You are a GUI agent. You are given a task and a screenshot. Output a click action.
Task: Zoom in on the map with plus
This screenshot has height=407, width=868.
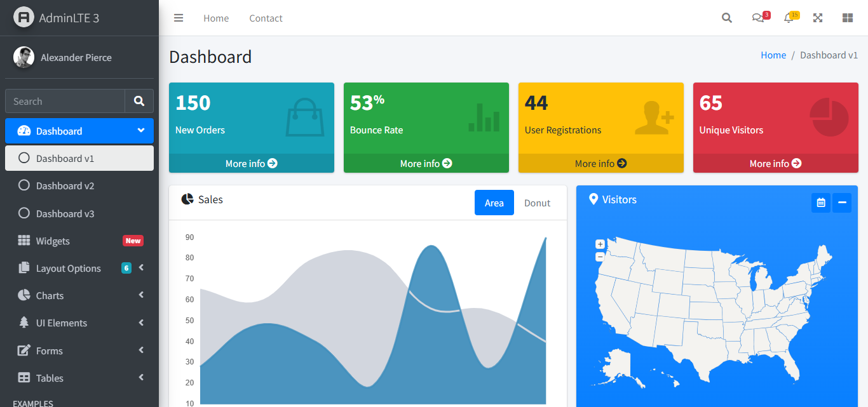tap(600, 244)
